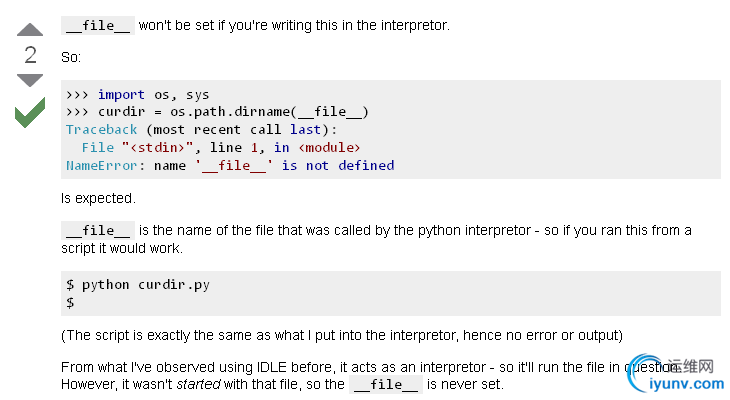This screenshot has width=730, height=400.
Task: Click __file__ in 'is the name of the file' sentence
Action: [x=97, y=231]
